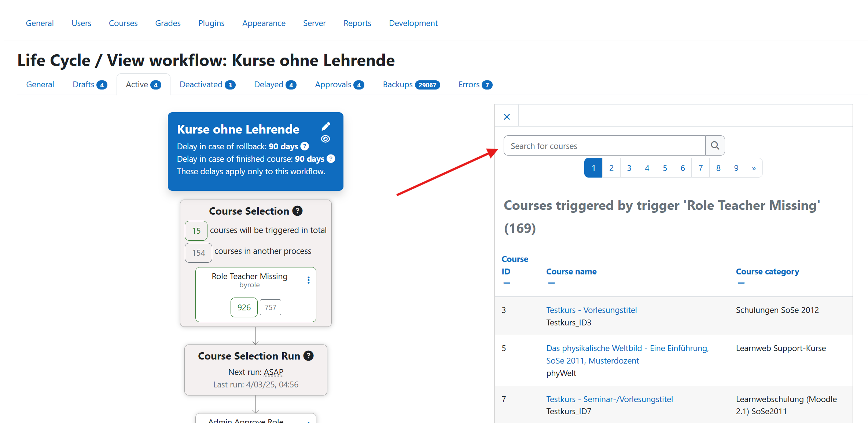Collapse the Course ID column
Screen dimensions: 868x423
coord(507,283)
